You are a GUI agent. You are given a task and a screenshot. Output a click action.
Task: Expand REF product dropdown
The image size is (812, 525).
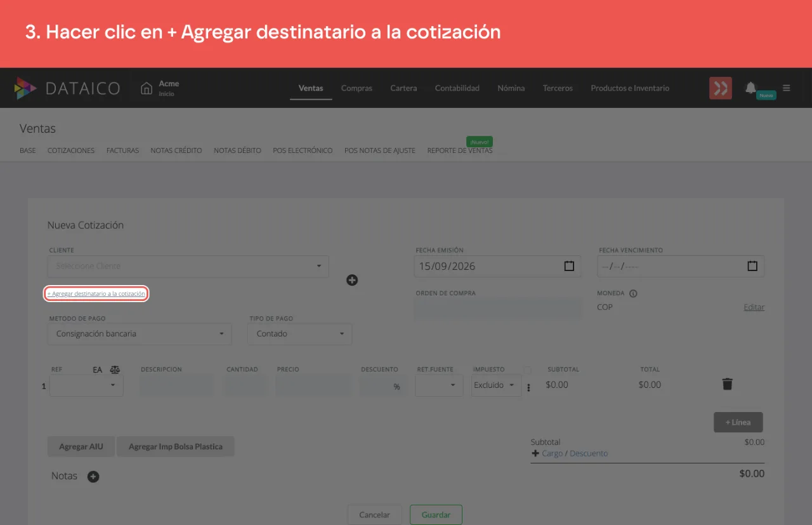coord(86,385)
